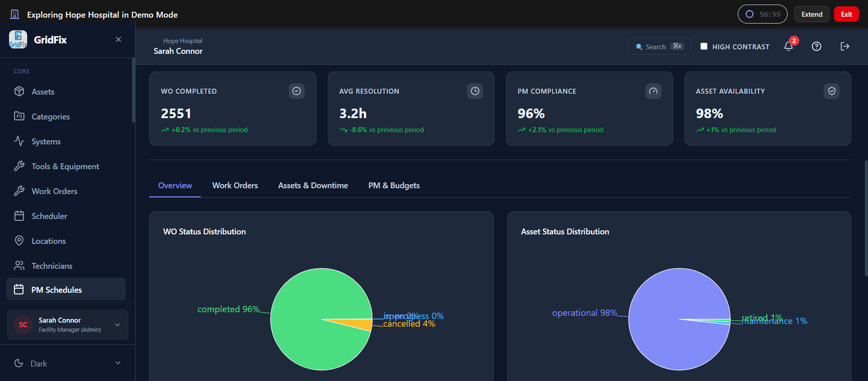Open PM Schedules in the sidebar
The width and height of the screenshot is (868, 381).
[x=66, y=290]
